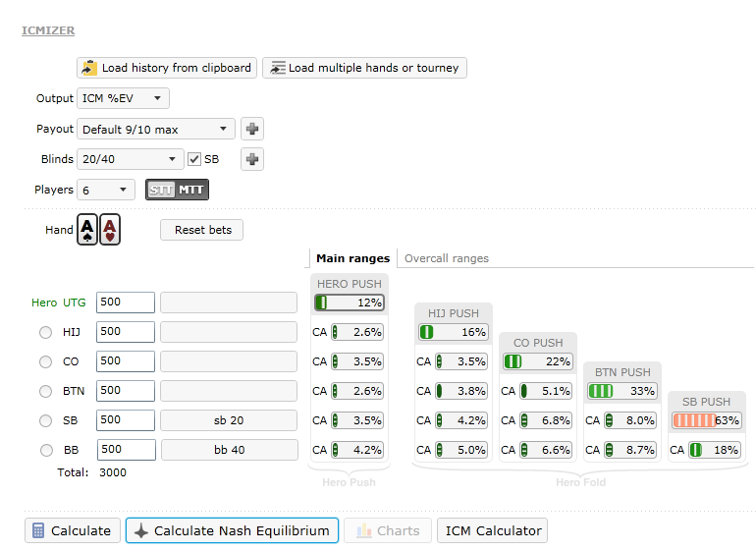
Task: Open the Blinds 20/40 dropdown
Action: 131,159
